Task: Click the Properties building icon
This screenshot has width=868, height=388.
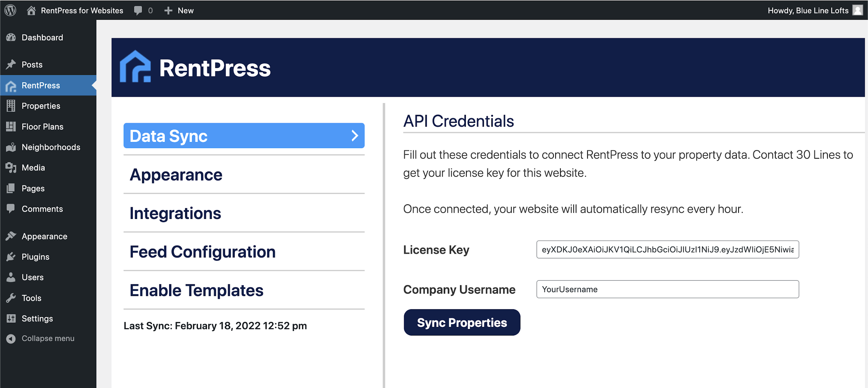Action: pos(11,106)
